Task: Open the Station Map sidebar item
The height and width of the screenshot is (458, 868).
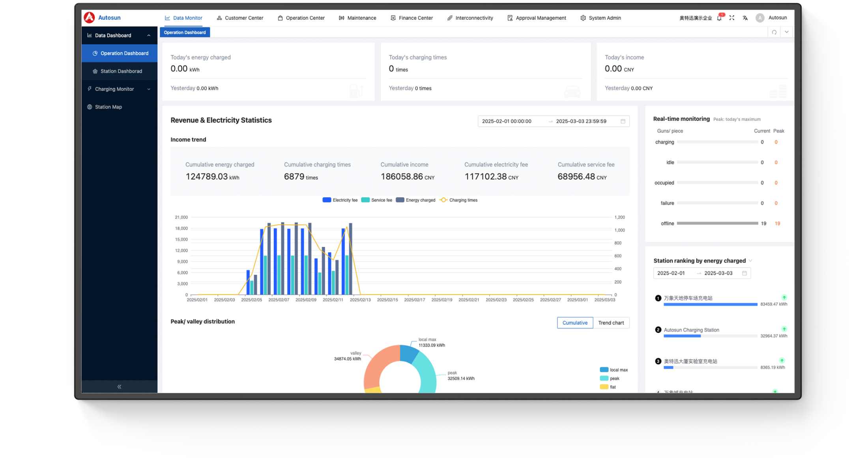Action: 108,107
